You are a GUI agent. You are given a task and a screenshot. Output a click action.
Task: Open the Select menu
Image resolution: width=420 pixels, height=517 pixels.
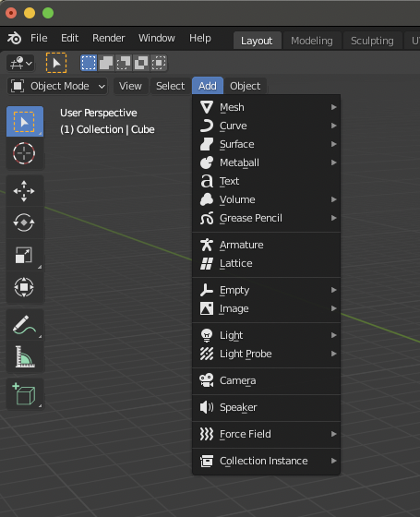pos(170,86)
